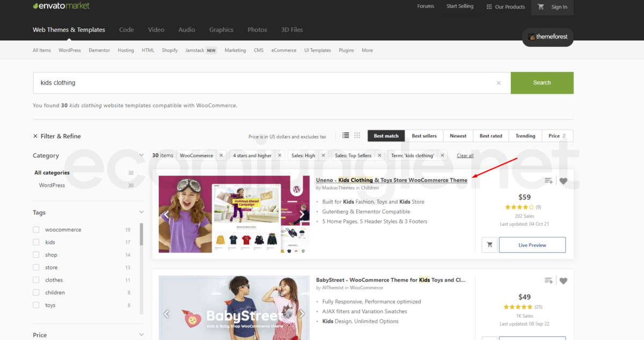Viewport: 644px width, 340px height.
Task: Enable the kids tag checkbox
Action: pos(36,242)
